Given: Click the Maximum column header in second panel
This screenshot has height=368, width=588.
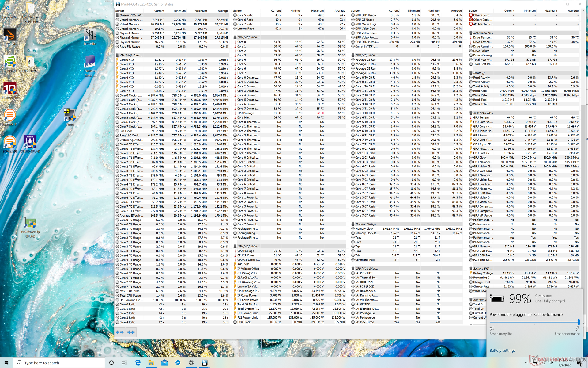Looking at the screenshot, I should [x=317, y=11].
